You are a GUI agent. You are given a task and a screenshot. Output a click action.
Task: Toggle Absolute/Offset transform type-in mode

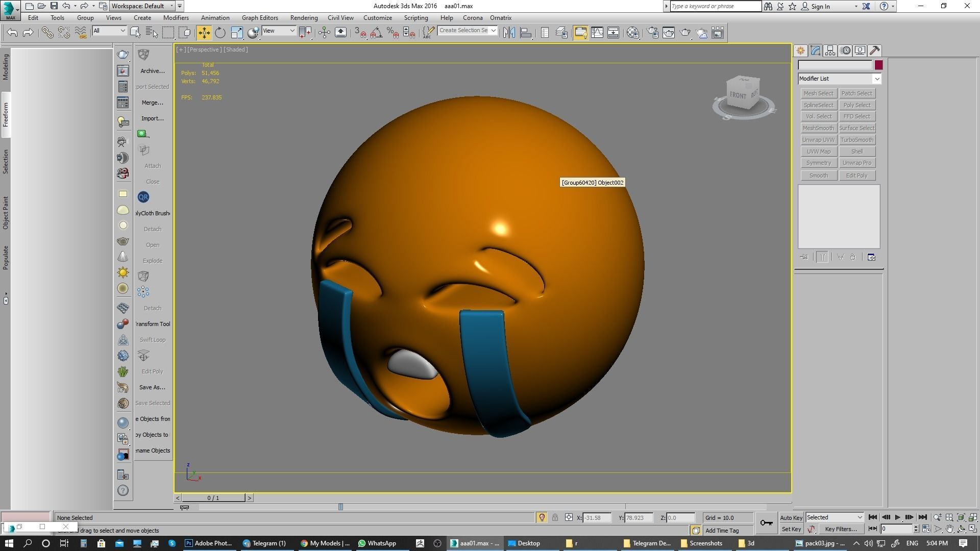[569, 518]
